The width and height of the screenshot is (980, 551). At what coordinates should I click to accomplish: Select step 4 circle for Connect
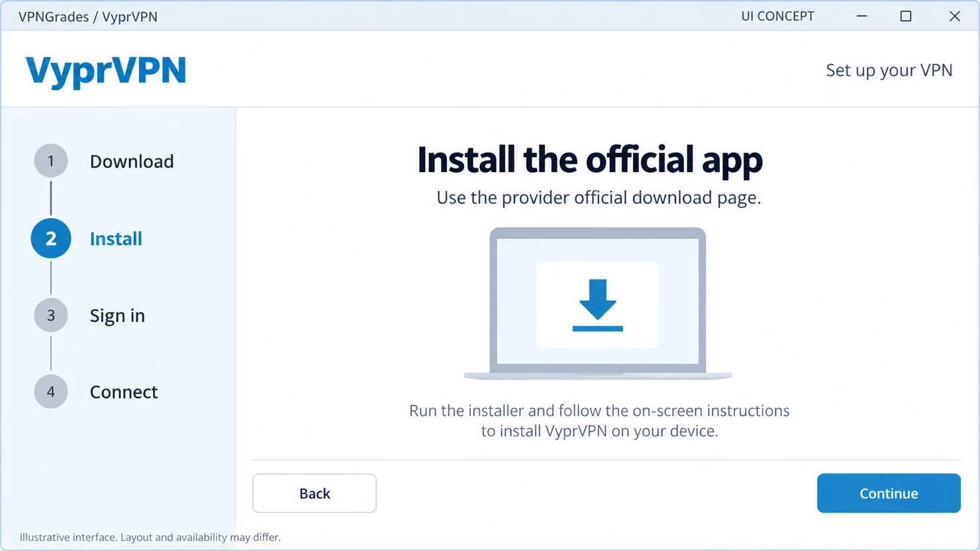click(x=51, y=391)
